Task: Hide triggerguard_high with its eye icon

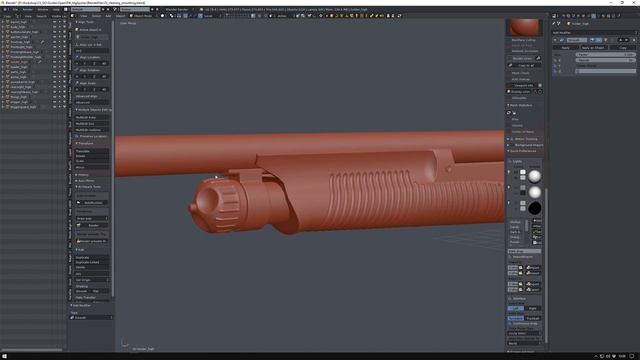Action: [54, 107]
